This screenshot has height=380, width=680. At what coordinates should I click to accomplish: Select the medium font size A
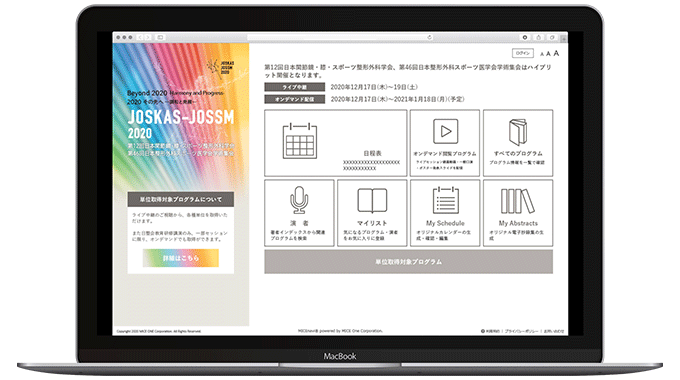(x=548, y=54)
